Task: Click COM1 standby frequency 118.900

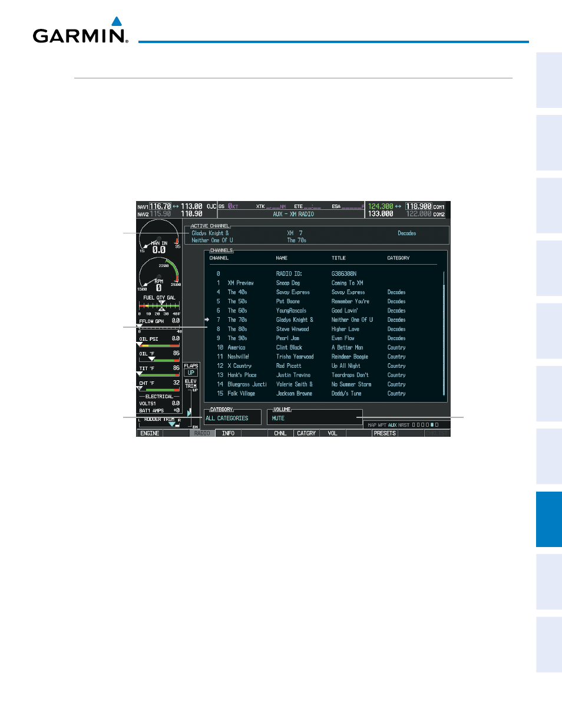Action: 418,207
